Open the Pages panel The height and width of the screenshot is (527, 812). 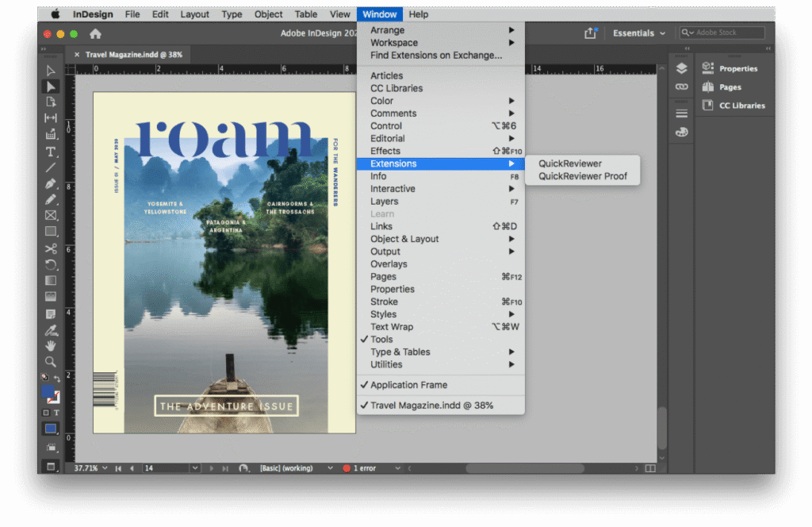(x=730, y=87)
